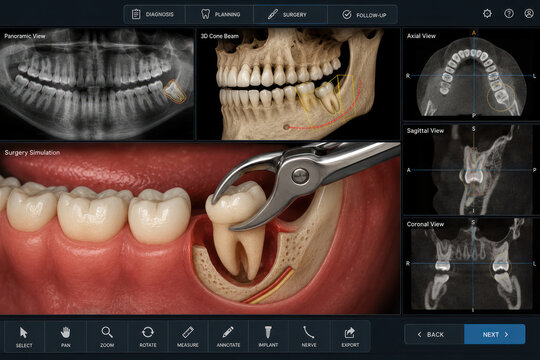Pick the Measure ruler tool
The height and width of the screenshot is (360, 540).
[188, 337]
